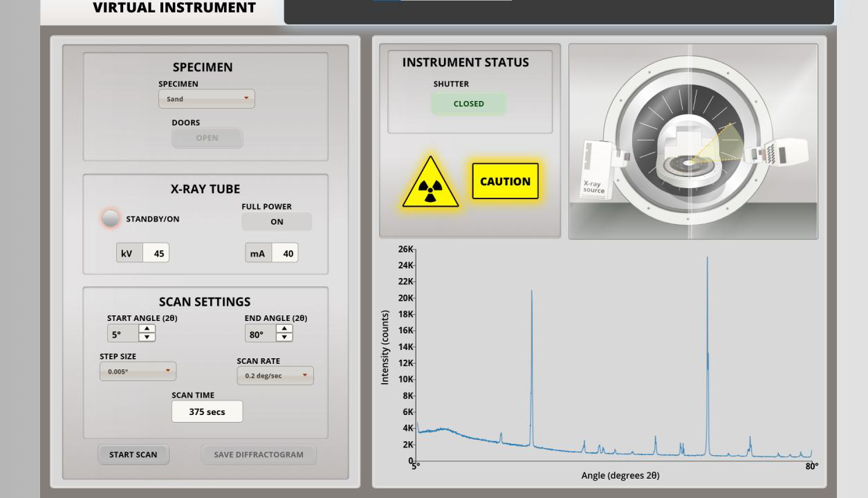Decrease the end angle with down arrow
Image resolution: width=868 pixels, height=498 pixels.
coord(284,338)
